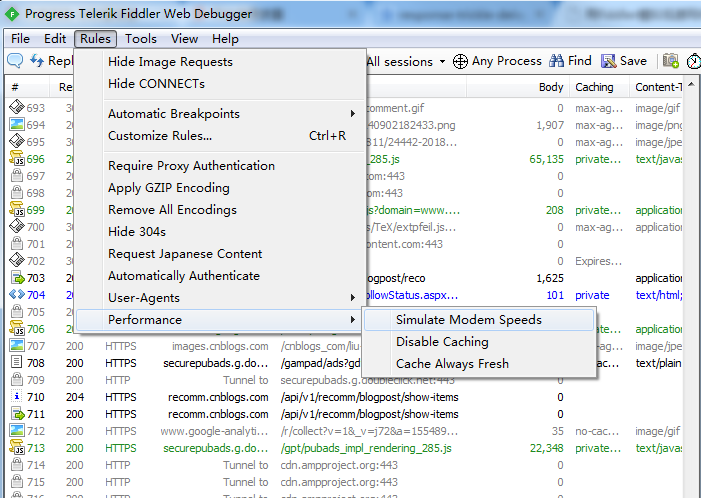Open Customize Rules item

tap(219, 135)
